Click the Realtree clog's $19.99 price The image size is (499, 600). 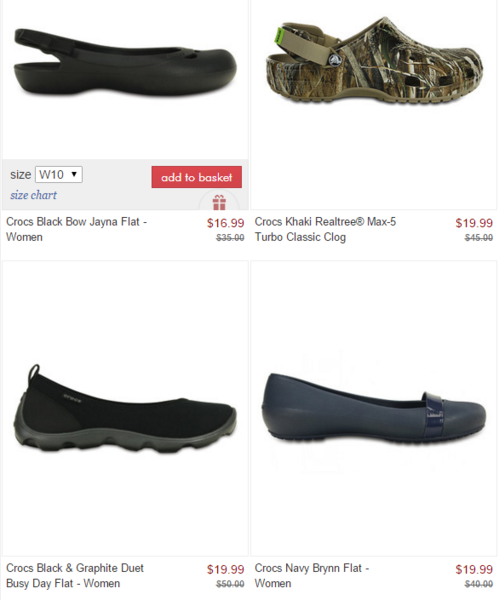[474, 223]
